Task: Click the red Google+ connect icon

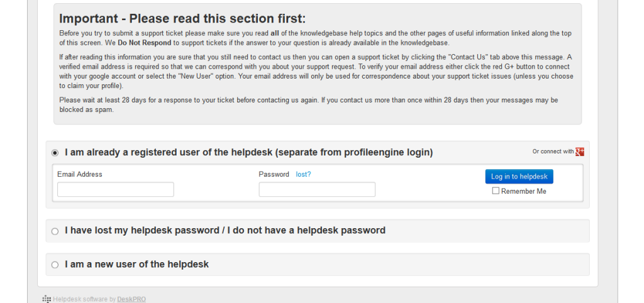Action: click(580, 151)
